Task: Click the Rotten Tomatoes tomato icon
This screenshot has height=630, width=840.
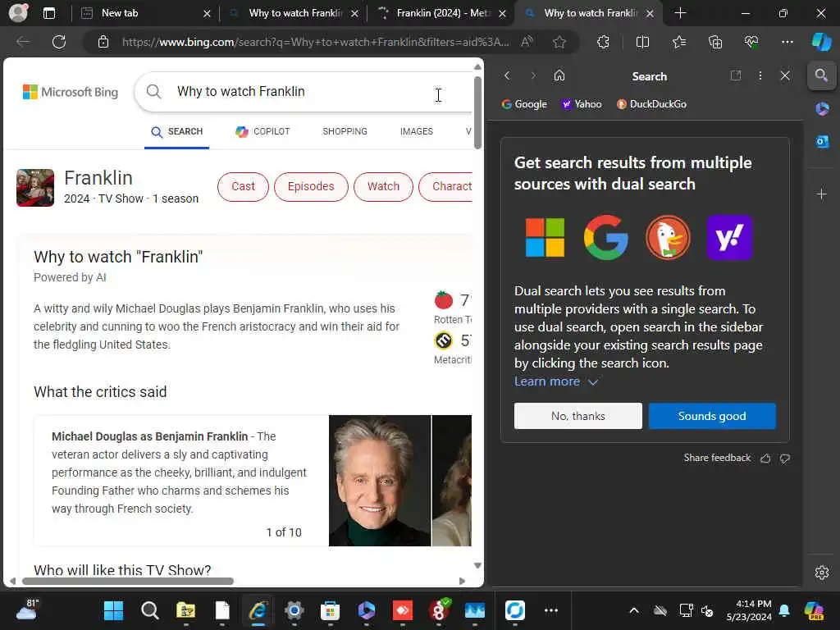Action: click(444, 300)
